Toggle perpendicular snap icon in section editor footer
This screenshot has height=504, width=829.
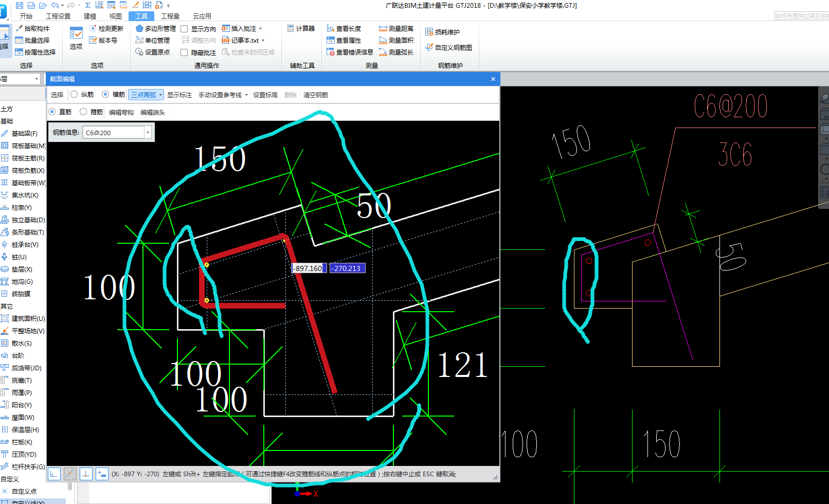click(x=86, y=474)
